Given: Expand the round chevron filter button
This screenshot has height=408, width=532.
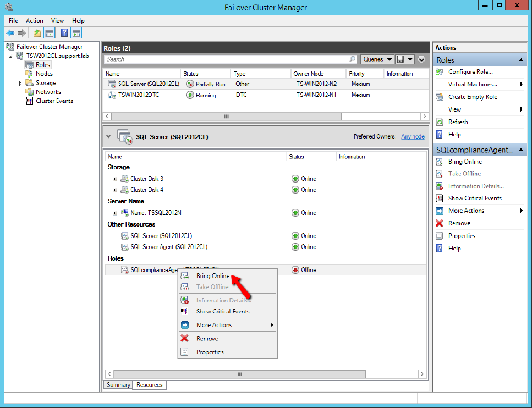Looking at the screenshot, I should [421, 59].
